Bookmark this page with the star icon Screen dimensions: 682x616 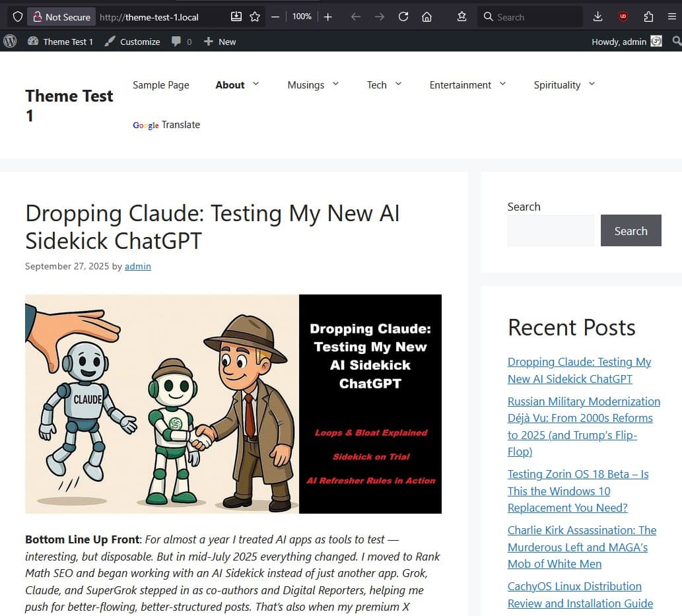click(255, 17)
